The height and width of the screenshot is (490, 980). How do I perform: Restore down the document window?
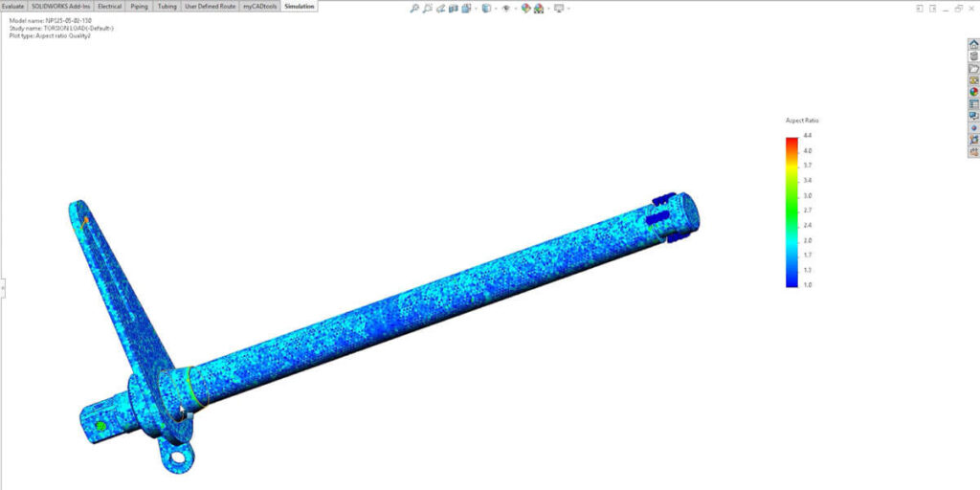point(959,8)
